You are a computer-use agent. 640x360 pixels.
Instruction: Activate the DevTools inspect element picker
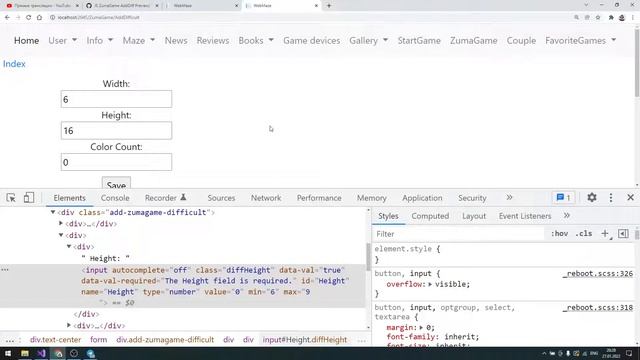point(11,198)
